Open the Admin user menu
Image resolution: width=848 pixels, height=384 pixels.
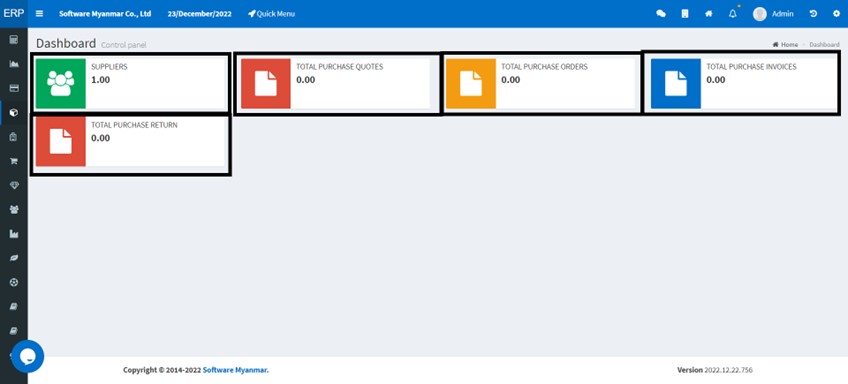[773, 14]
